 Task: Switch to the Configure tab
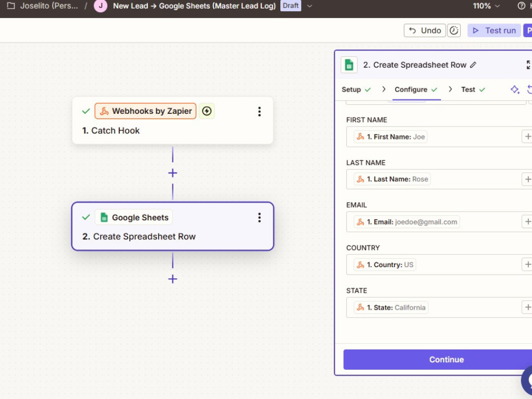tap(416, 89)
